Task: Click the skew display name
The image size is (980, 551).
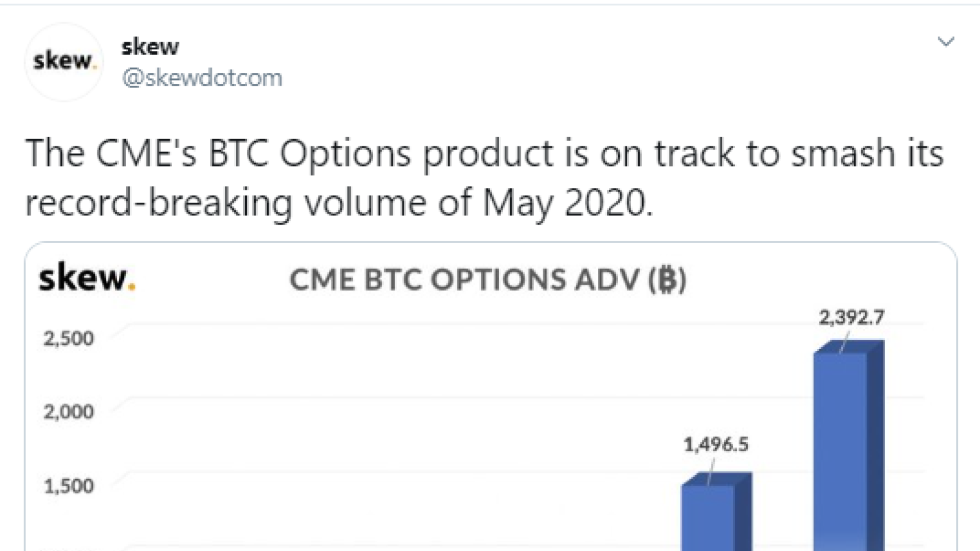Action: [x=150, y=47]
